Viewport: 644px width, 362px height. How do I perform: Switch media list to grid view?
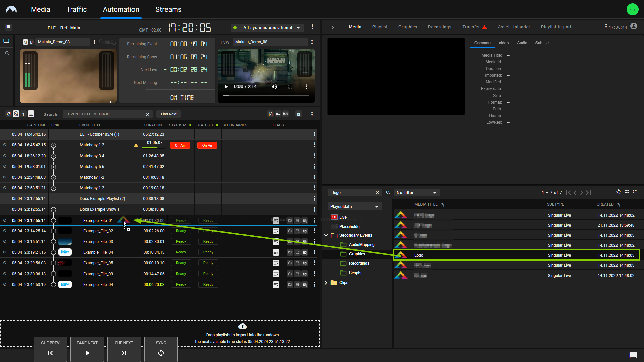(627, 192)
